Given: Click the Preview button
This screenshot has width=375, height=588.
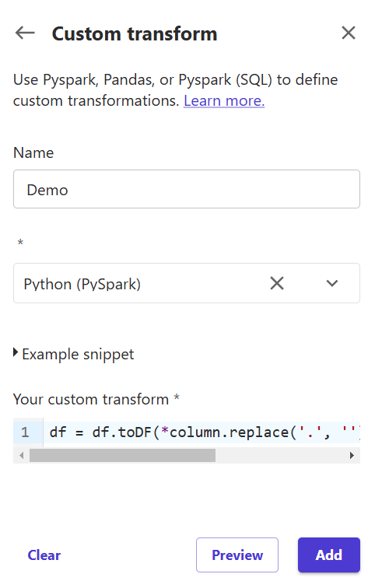Looking at the screenshot, I should tap(237, 555).
